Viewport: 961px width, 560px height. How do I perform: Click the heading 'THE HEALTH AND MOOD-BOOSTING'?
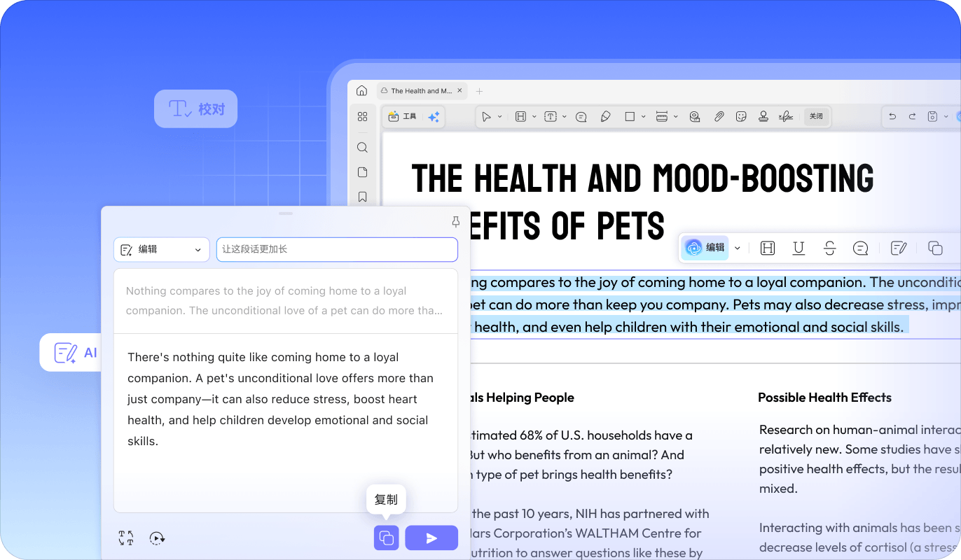click(642, 178)
